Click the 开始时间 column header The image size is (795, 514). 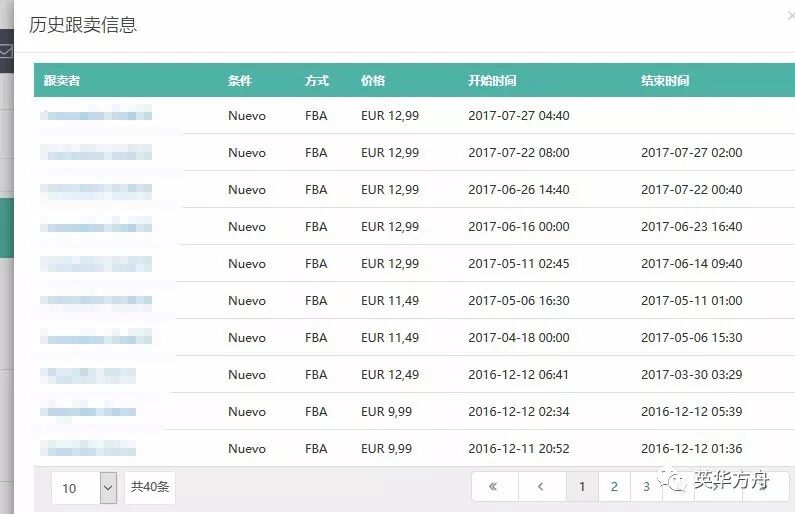click(492, 81)
